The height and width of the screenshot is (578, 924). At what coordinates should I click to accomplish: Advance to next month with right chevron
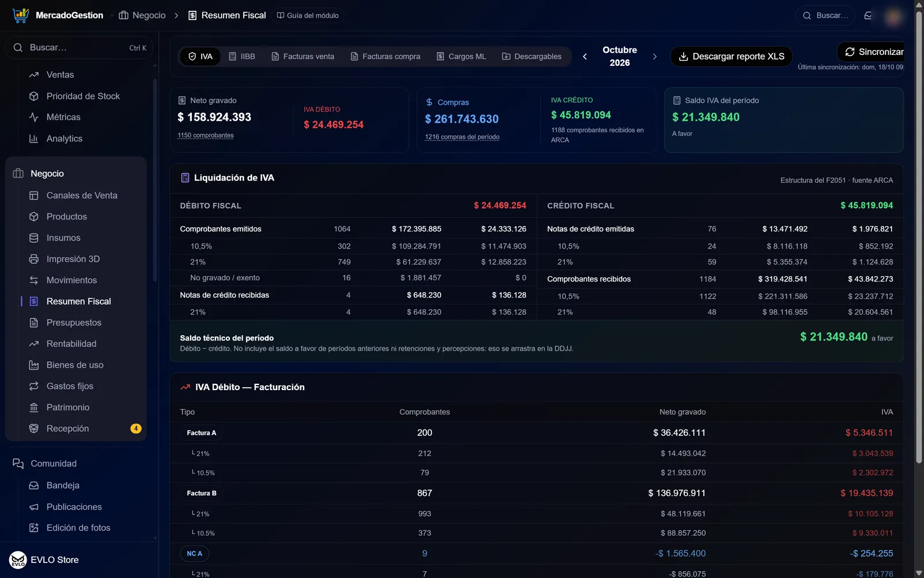(654, 57)
